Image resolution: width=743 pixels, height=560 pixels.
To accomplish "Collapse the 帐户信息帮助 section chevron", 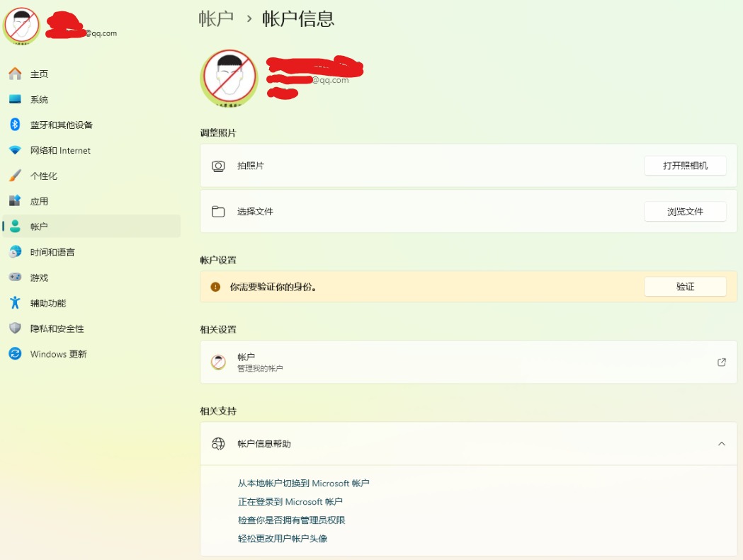I will coord(722,443).
